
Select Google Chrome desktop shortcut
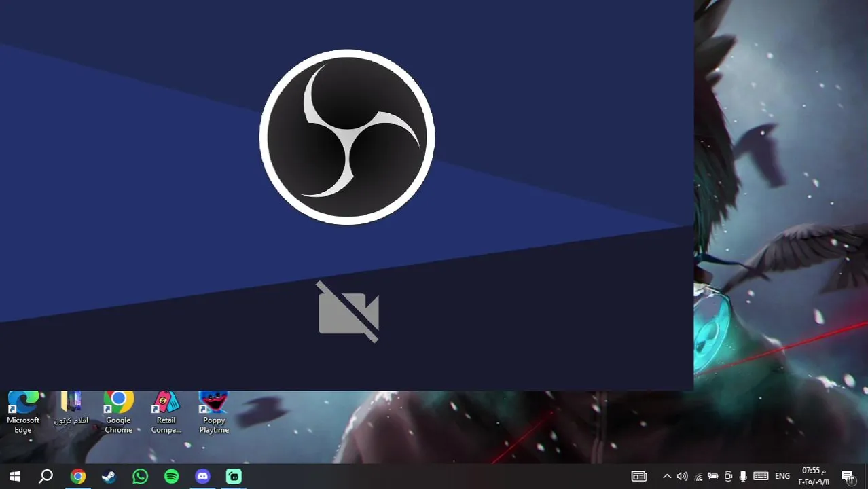[118, 413]
